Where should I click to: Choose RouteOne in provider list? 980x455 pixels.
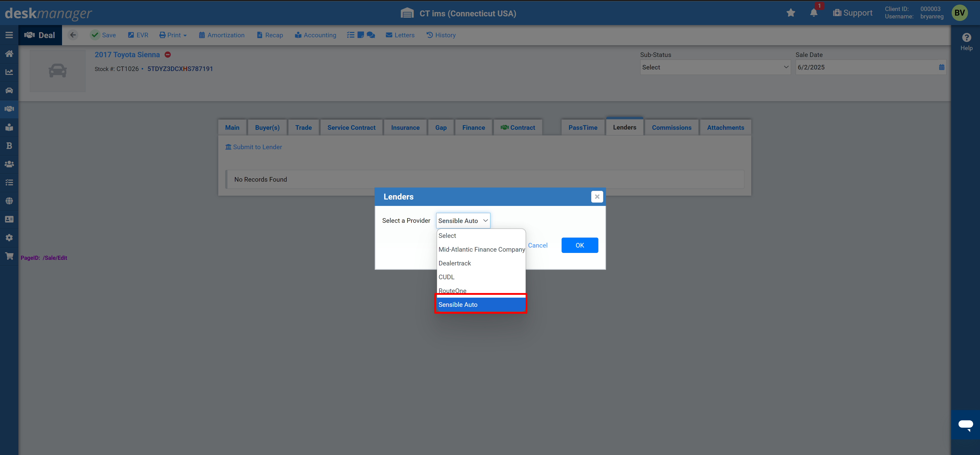[x=481, y=290]
